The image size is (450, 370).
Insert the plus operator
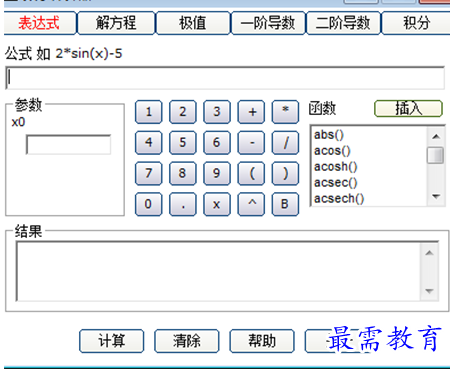click(x=251, y=112)
